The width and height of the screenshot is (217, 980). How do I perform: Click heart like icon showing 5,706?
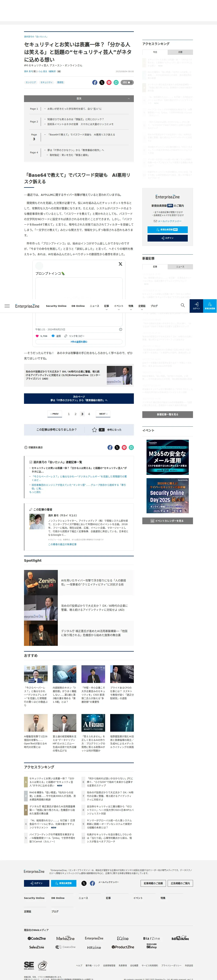tap(37, 336)
